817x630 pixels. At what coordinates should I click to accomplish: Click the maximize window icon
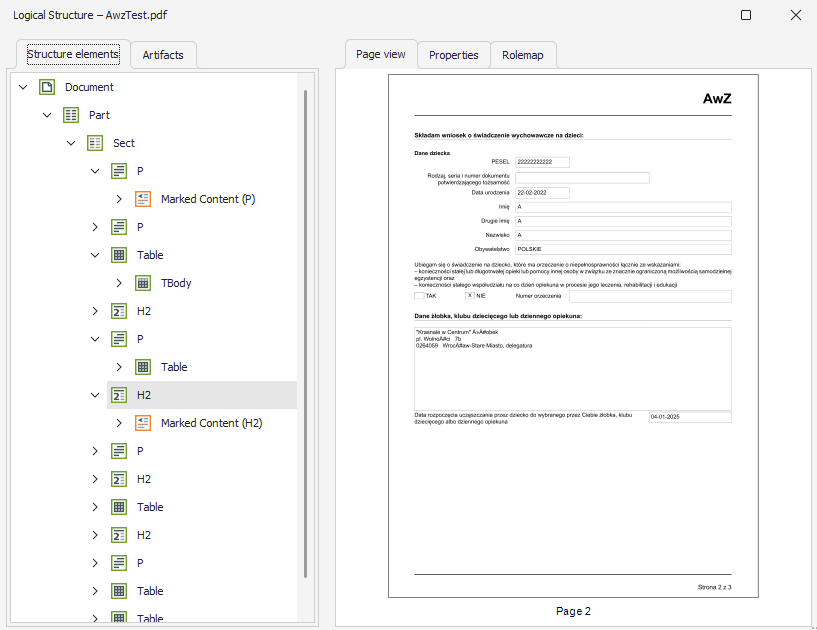pyautogui.click(x=746, y=15)
